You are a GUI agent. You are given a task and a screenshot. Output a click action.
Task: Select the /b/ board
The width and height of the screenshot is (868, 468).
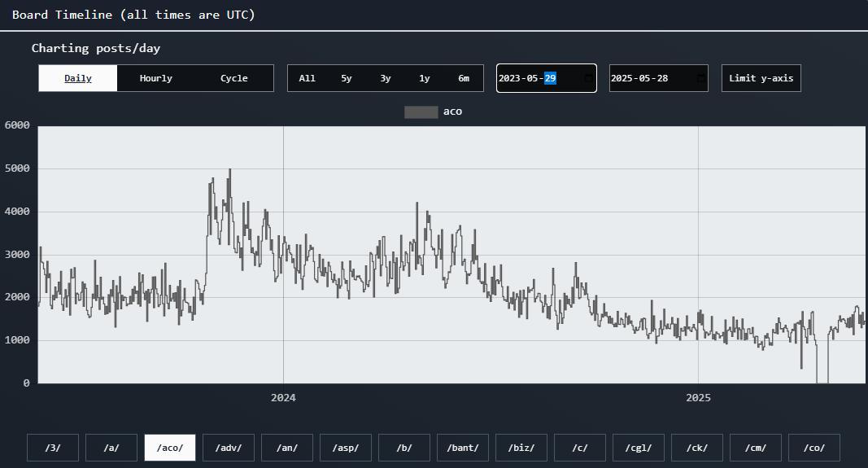404,448
